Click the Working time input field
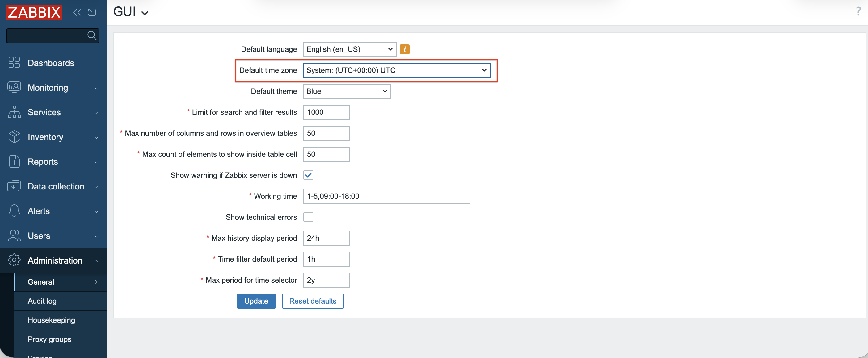The width and height of the screenshot is (868, 358). point(386,196)
